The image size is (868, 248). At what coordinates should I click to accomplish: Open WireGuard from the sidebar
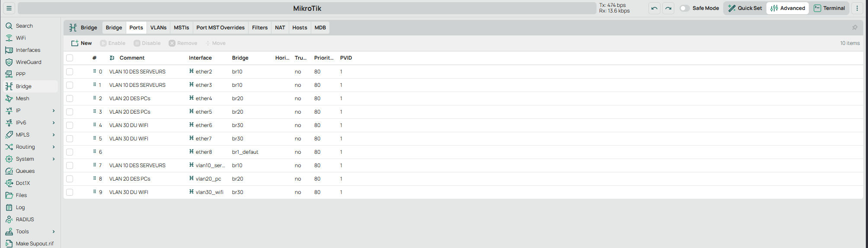(x=29, y=62)
